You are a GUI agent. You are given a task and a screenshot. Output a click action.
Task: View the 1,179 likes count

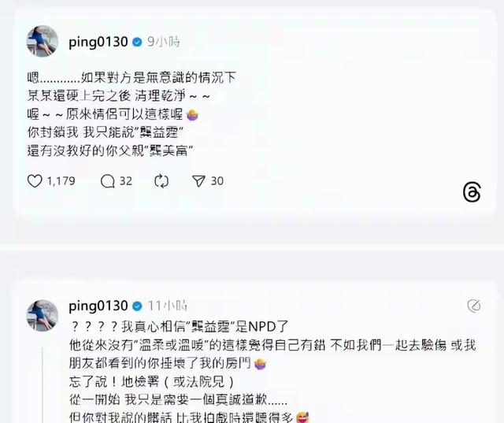(61, 181)
